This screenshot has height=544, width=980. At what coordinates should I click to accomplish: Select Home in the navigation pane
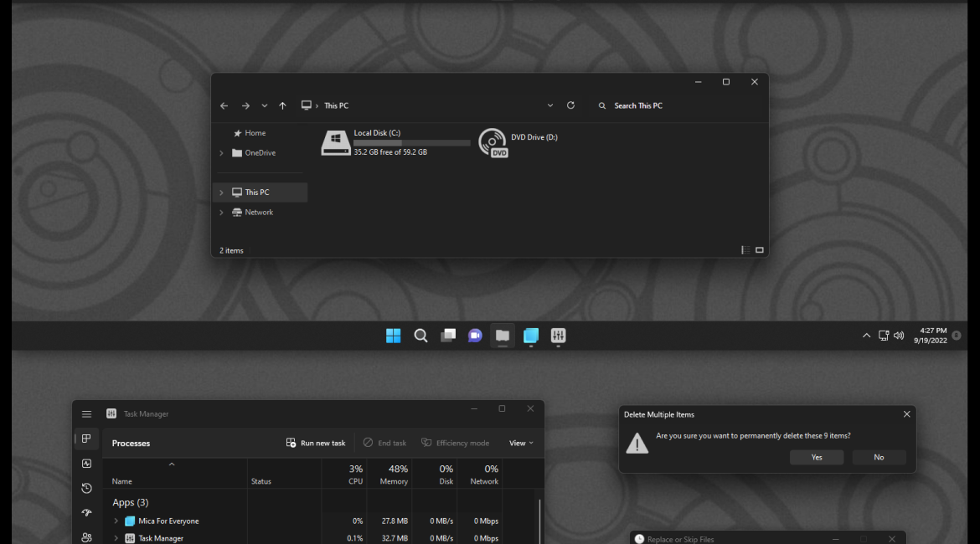[255, 133]
